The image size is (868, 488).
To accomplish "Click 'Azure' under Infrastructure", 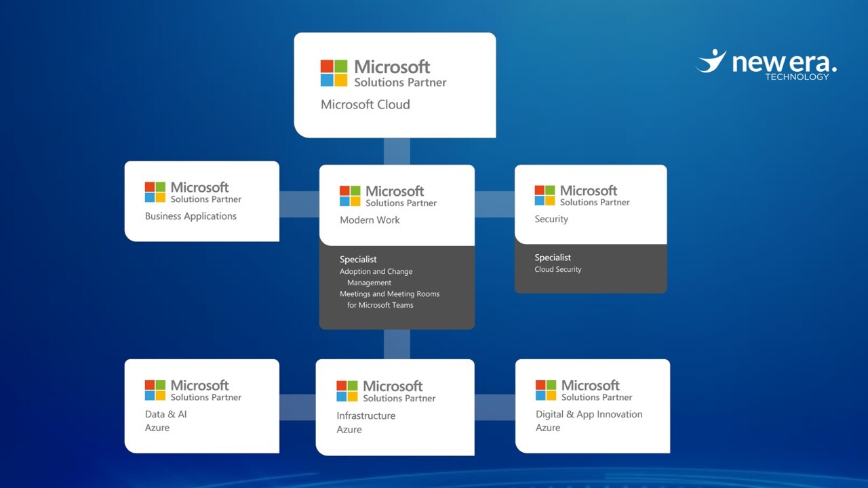I will [349, 430].
